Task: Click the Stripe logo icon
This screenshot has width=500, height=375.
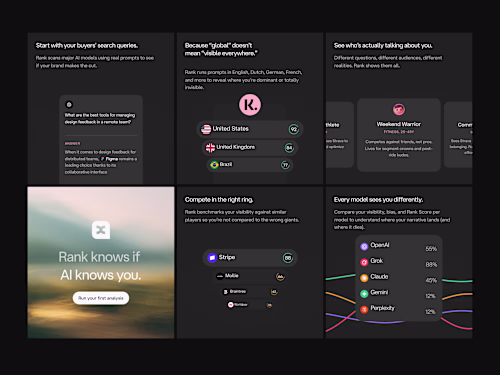Action: (x=212, y=258)
